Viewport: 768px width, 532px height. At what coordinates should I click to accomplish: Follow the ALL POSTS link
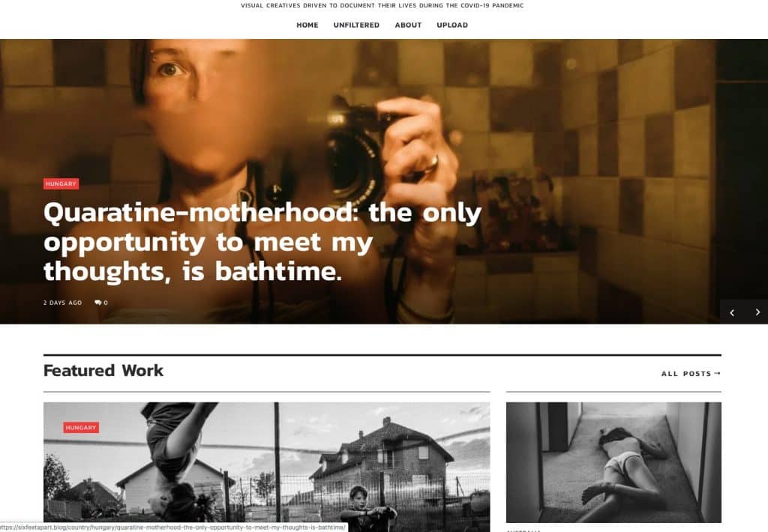pyautogui.click(x=686, y=373)
